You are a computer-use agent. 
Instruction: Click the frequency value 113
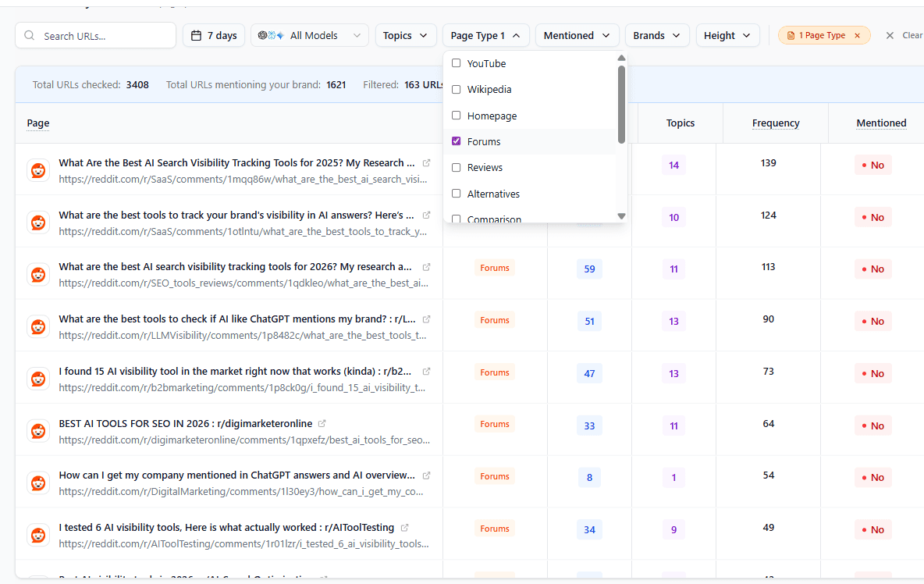point(768,267)
